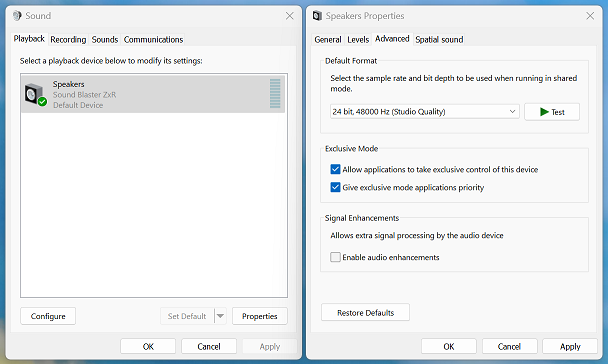Open the Levels tab

[358, 40]
